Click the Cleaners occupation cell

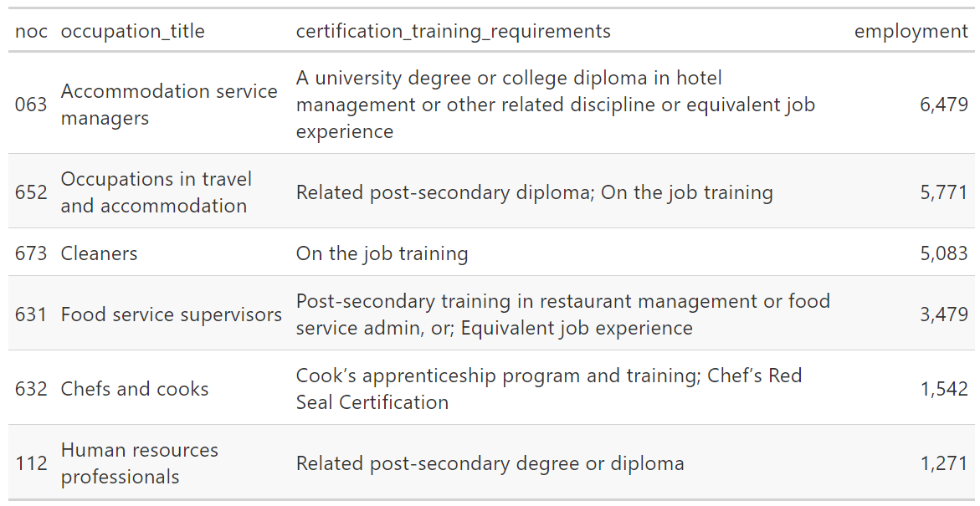click(99, 253)
